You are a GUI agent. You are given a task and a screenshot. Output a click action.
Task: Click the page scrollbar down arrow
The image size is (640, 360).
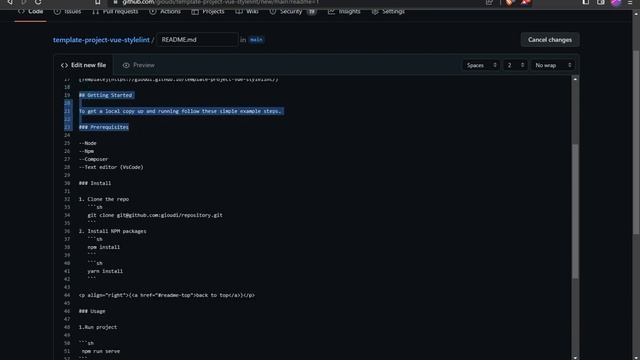[636, 357]
